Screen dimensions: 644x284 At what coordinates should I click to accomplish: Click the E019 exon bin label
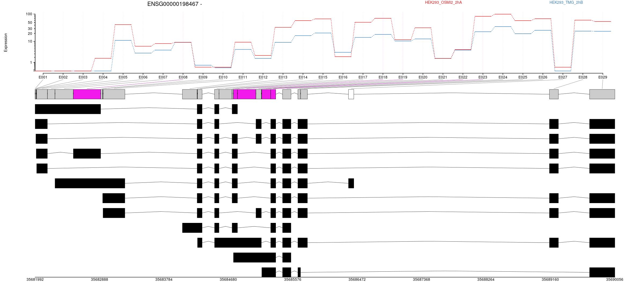[x=403, y=77]
